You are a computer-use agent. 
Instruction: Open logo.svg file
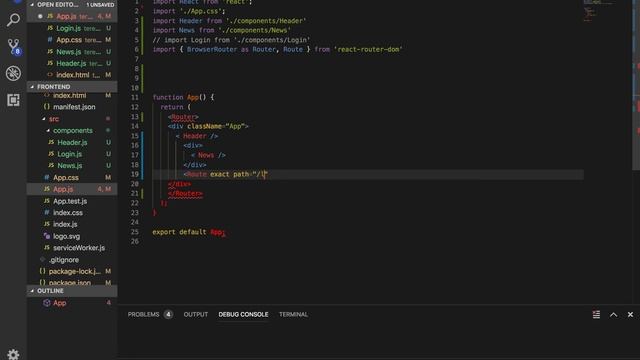pyautogui.click(x=72, y=236)
